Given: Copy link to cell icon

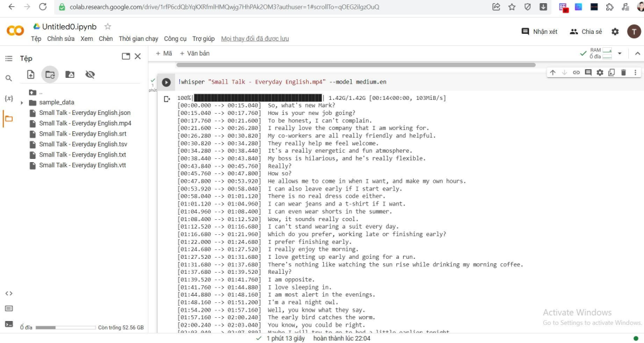Looking at the screenshot, I should 576,73.
